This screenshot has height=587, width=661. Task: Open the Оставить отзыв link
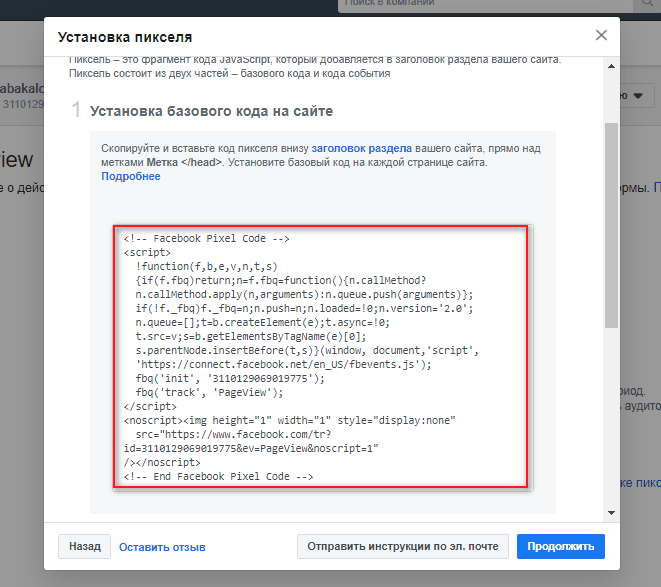(162, 547)
